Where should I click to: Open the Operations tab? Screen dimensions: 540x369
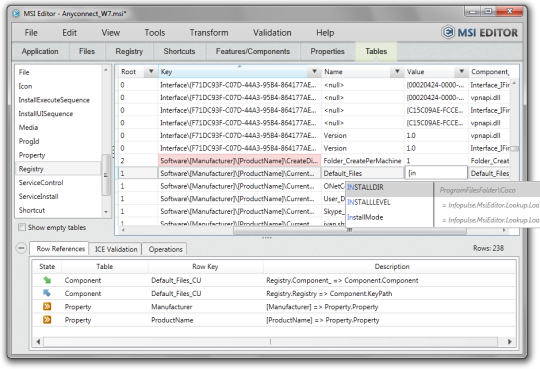pos(165,249)
